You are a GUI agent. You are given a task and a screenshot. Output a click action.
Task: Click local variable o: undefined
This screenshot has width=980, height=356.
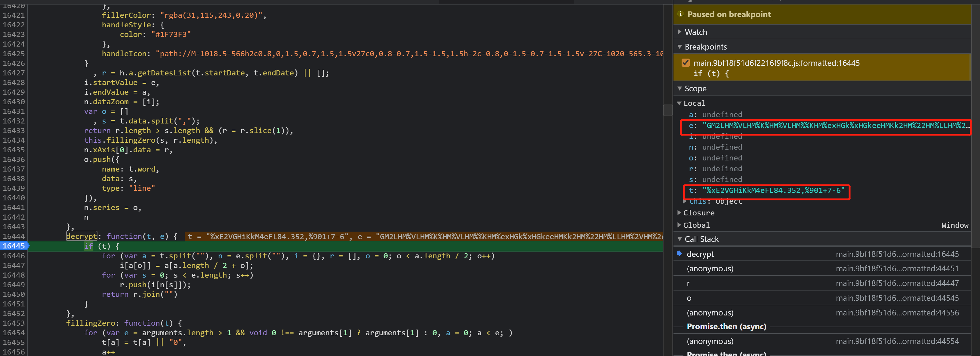715,158
